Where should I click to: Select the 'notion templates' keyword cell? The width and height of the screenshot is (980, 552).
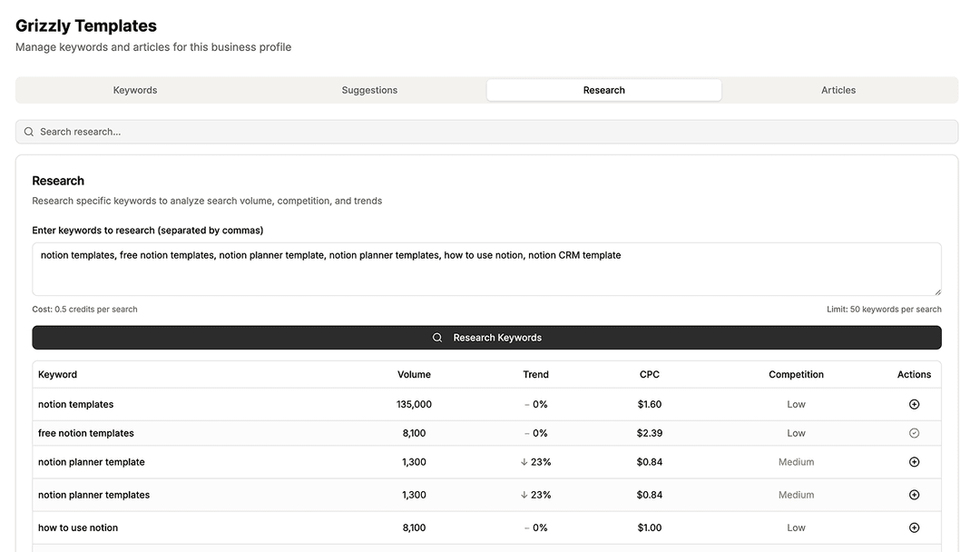click(x=75, y=404)
